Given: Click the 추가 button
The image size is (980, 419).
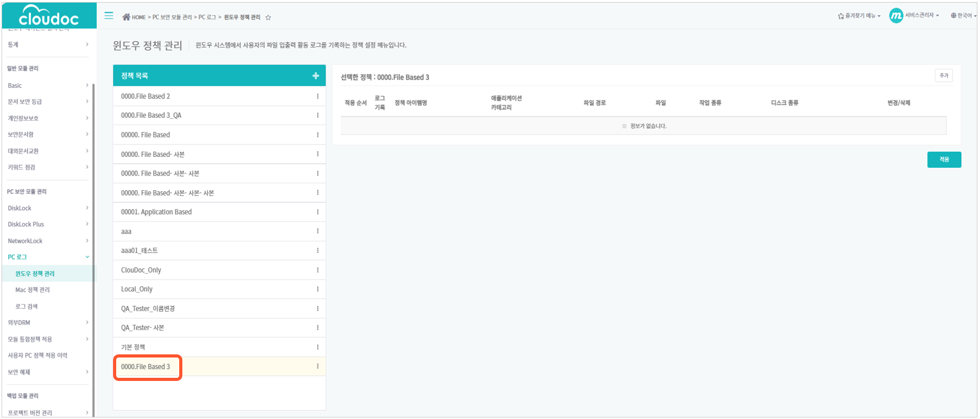Looking at the screenshot, I should (944, 76).
